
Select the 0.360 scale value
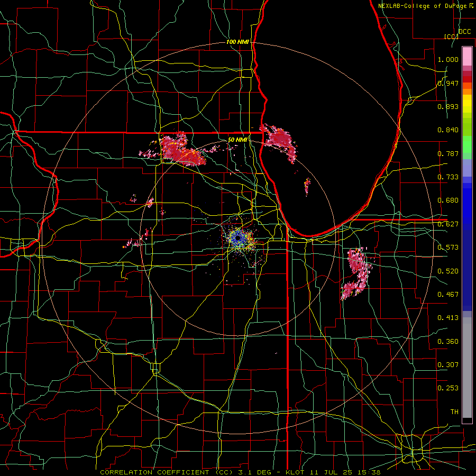tap(448, 342)
